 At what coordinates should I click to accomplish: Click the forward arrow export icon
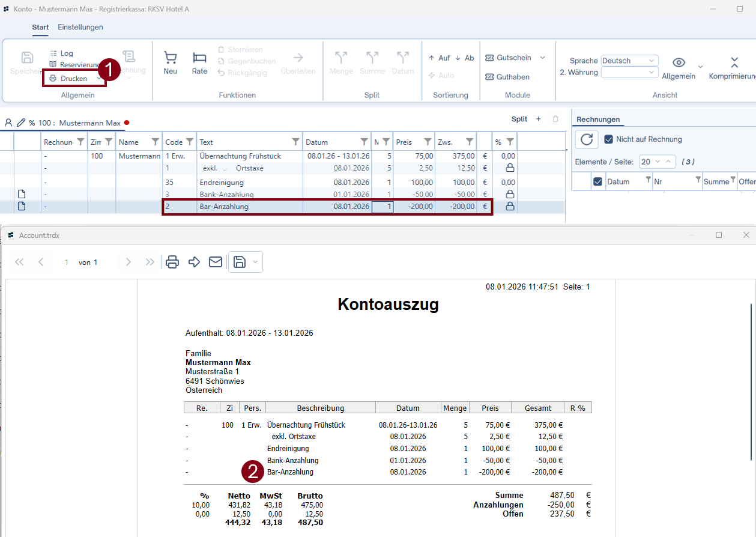click(194, 262)
